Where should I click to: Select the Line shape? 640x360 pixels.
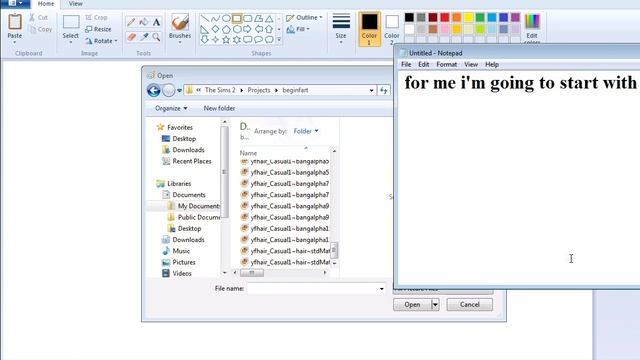point(204,19)
